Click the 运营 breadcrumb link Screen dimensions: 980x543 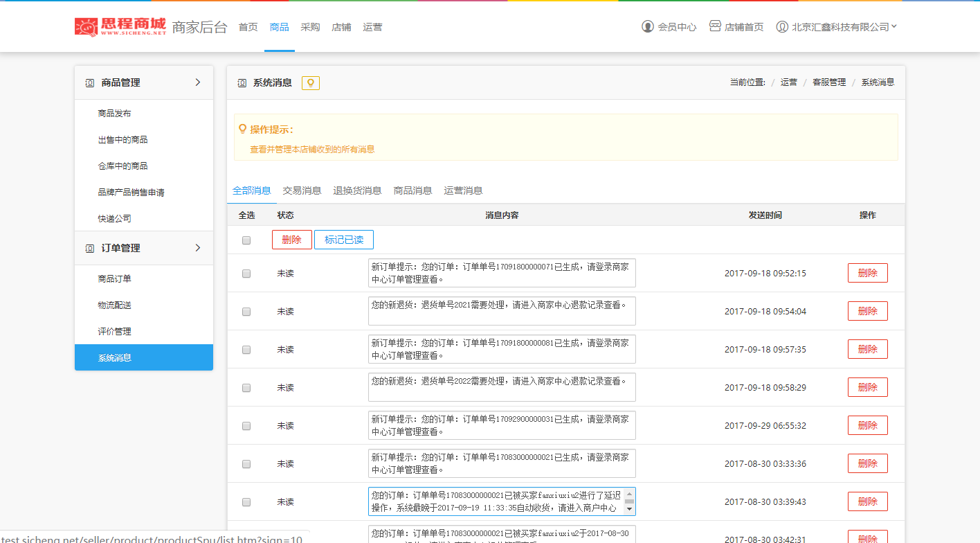coord(789,82)
